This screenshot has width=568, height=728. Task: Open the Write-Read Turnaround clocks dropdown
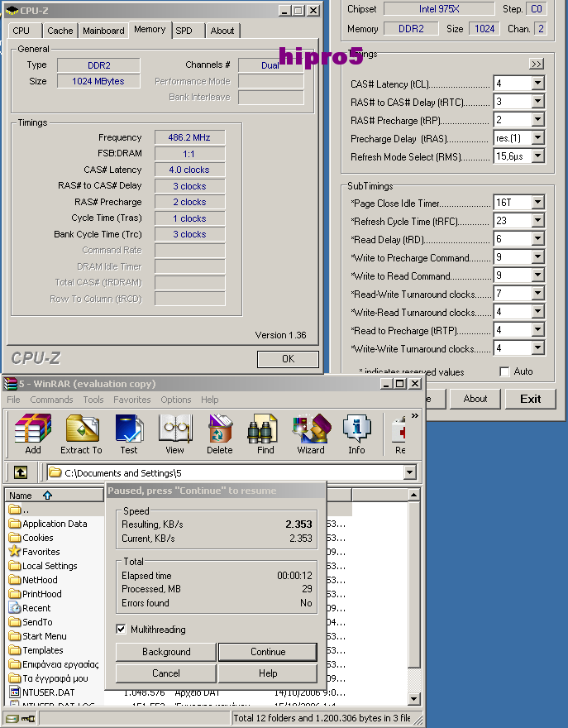pos(538,312)
